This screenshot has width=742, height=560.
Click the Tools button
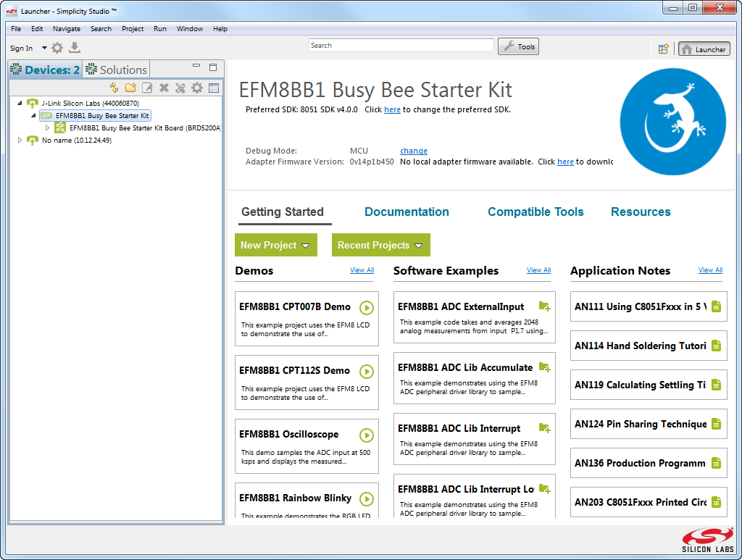pyautogui.click(x=519, y=46)
